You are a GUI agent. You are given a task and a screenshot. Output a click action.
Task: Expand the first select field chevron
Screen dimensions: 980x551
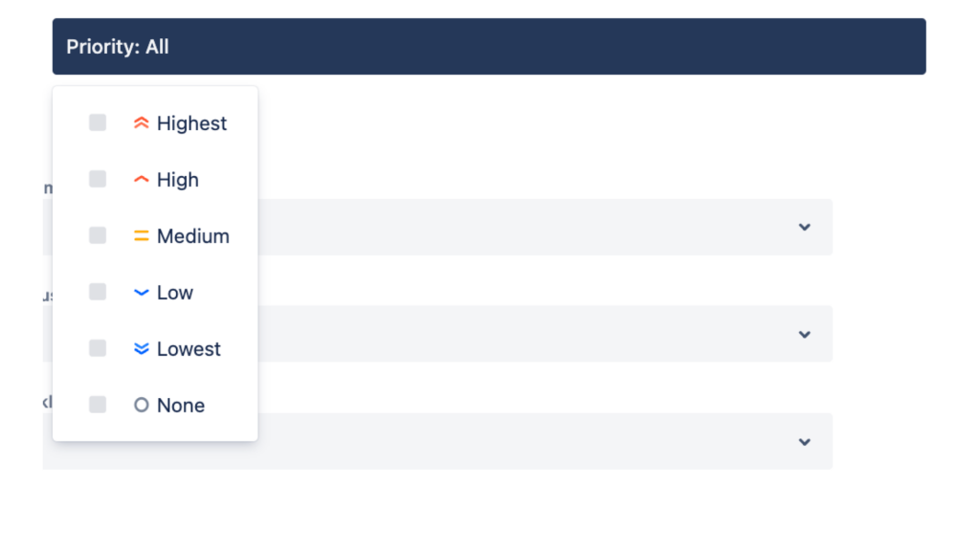click(x=804, y=227)
